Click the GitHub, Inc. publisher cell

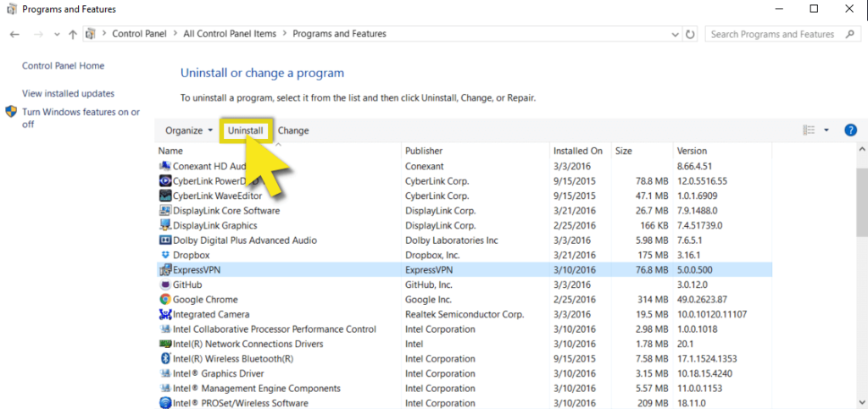pos(429,285)
